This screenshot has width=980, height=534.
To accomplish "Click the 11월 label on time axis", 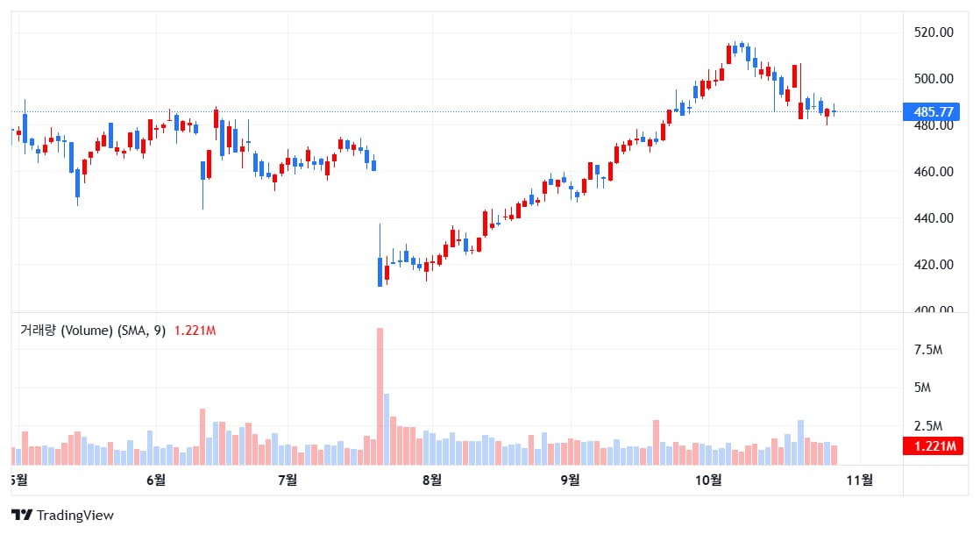I will pyautogui.click(x=861, y=480).
